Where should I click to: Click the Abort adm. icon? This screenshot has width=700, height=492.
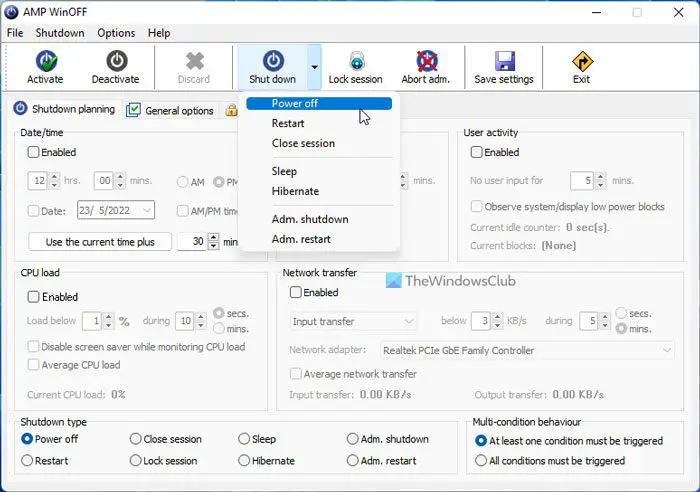click(426, 61)
